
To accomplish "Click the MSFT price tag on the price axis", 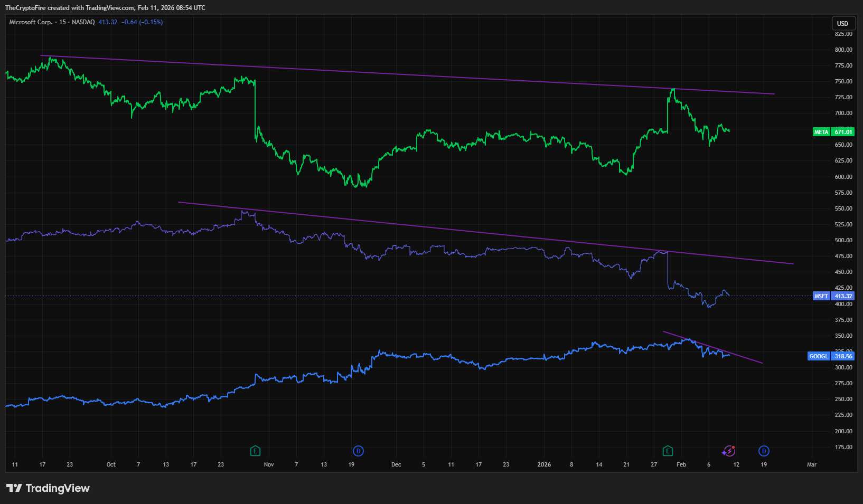I will (833, 296).
